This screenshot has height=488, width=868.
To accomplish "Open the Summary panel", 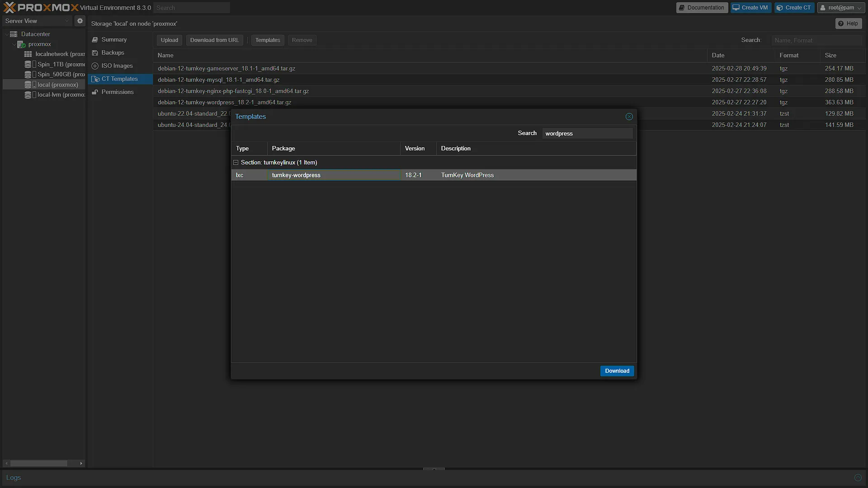I will 120,40.
